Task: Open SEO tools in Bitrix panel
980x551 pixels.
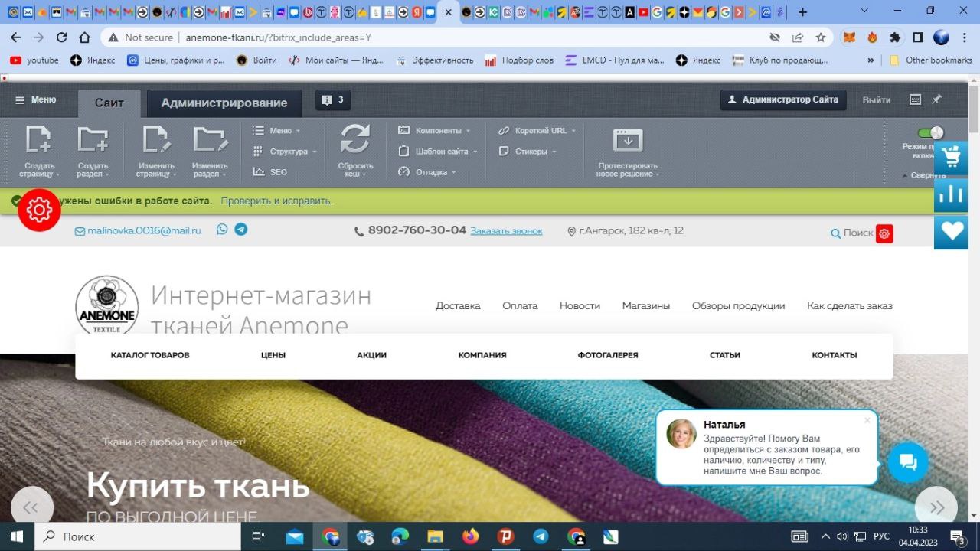Action: pyautogui.click(x=270, y=172)
